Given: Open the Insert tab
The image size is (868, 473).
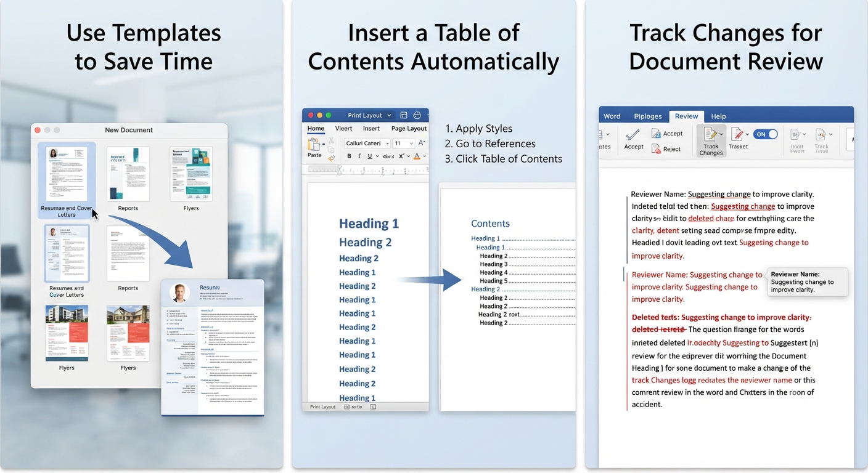Looking at the screenshot, I should pos(371,129).
